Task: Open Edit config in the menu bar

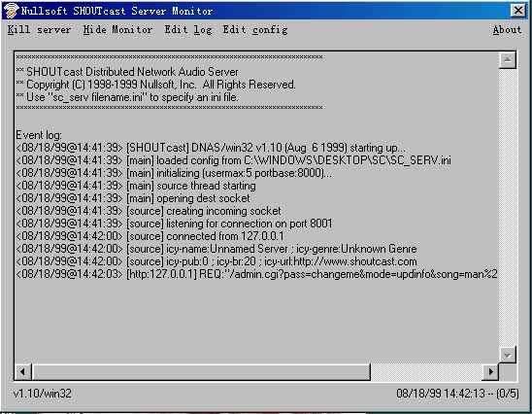Action: (x=255, y=30)
